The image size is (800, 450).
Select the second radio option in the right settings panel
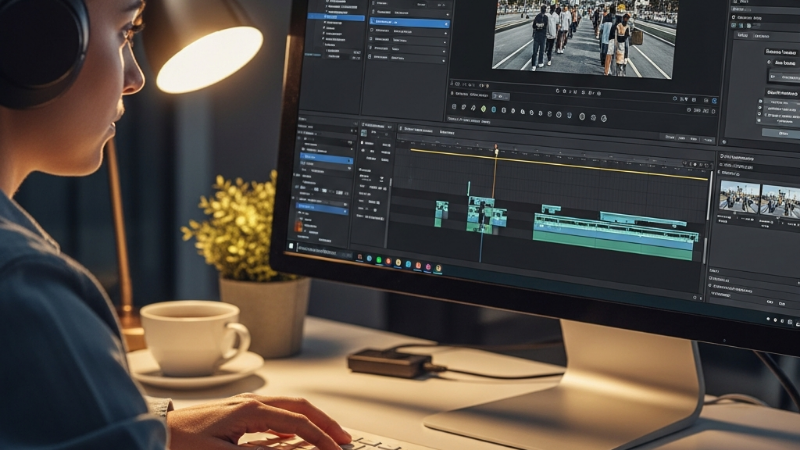pyautogui.click(x=760, y=108)
